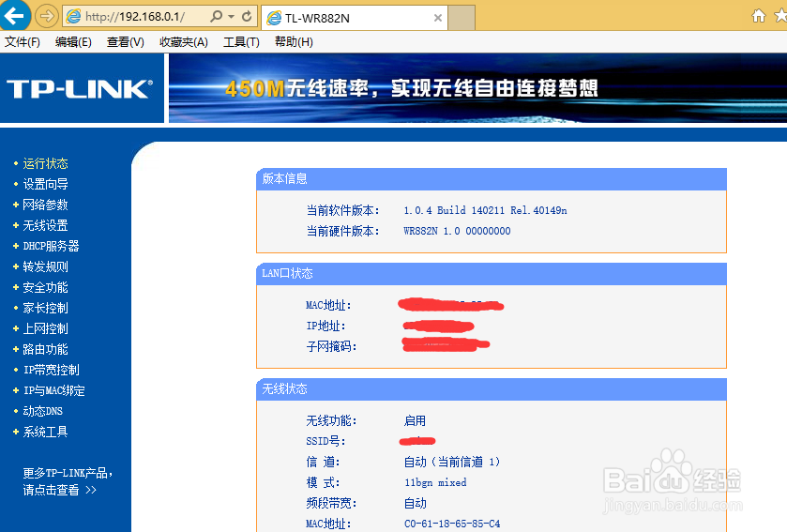Open 家长控制 page

(x=45, y=308)
